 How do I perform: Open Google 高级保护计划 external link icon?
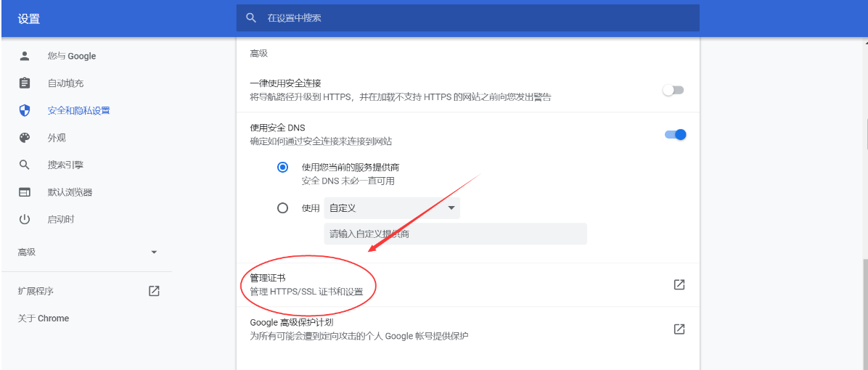[x=679, y=329]
